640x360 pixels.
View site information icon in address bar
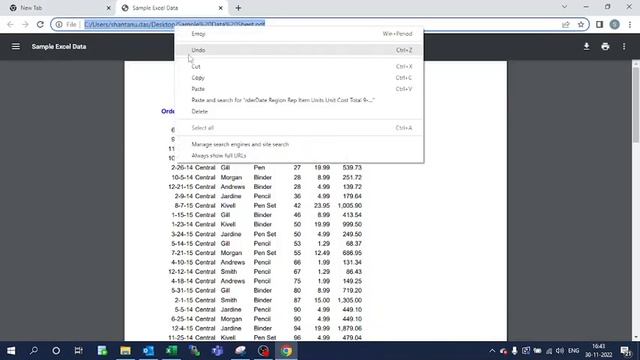(59, 24)
